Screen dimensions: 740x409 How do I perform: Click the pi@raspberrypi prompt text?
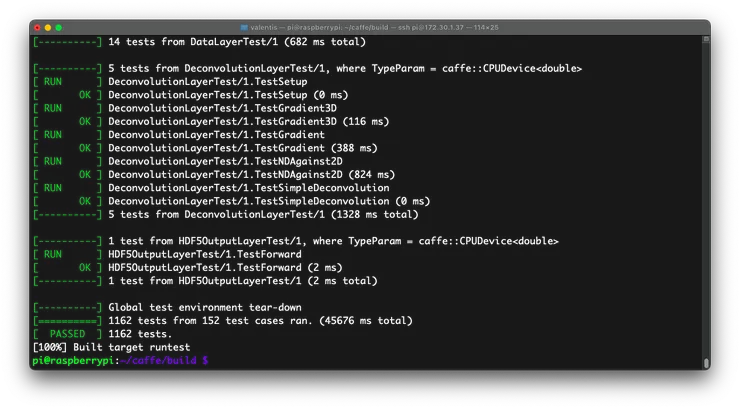[73, 360]
